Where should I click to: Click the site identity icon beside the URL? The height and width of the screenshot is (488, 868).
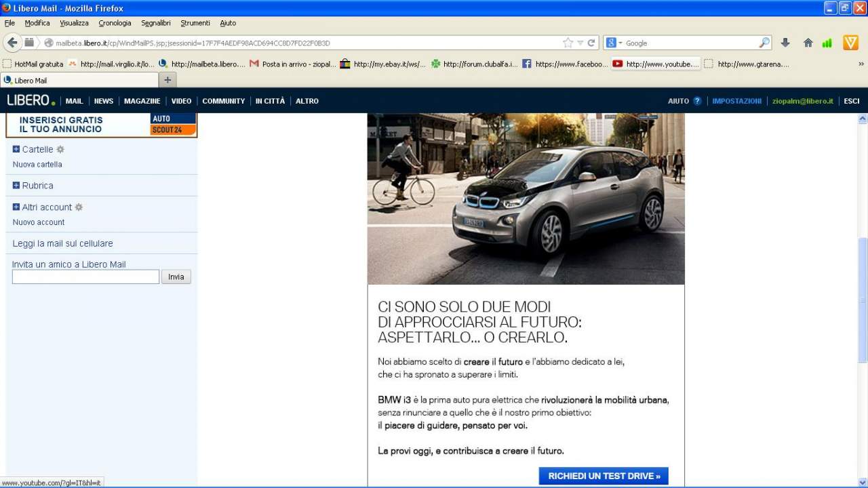49,43
